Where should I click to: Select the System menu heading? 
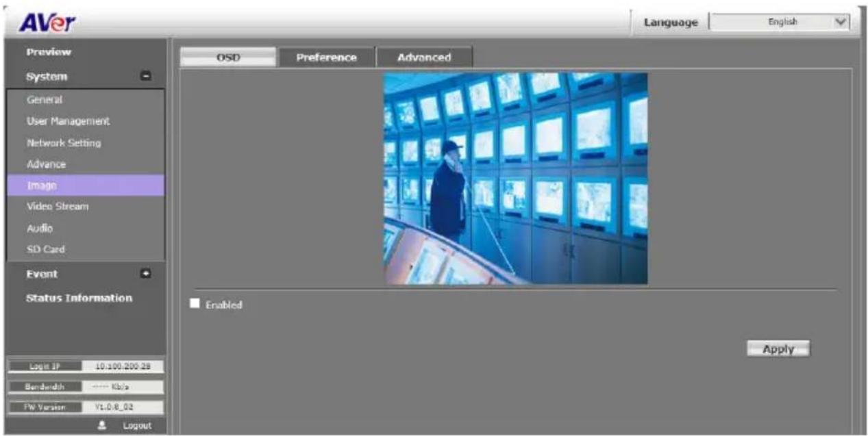47,77
